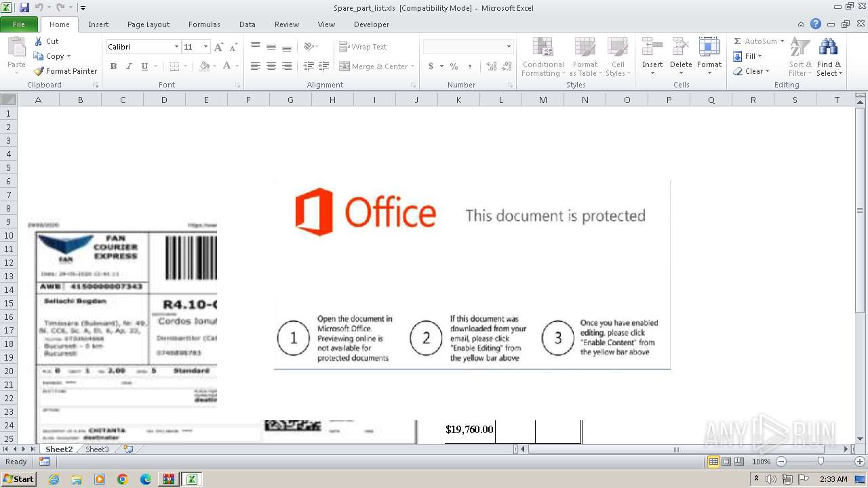Open font name dropdown Calibri
This screenshot has width=868, height=488.
[x=176, y=47]
